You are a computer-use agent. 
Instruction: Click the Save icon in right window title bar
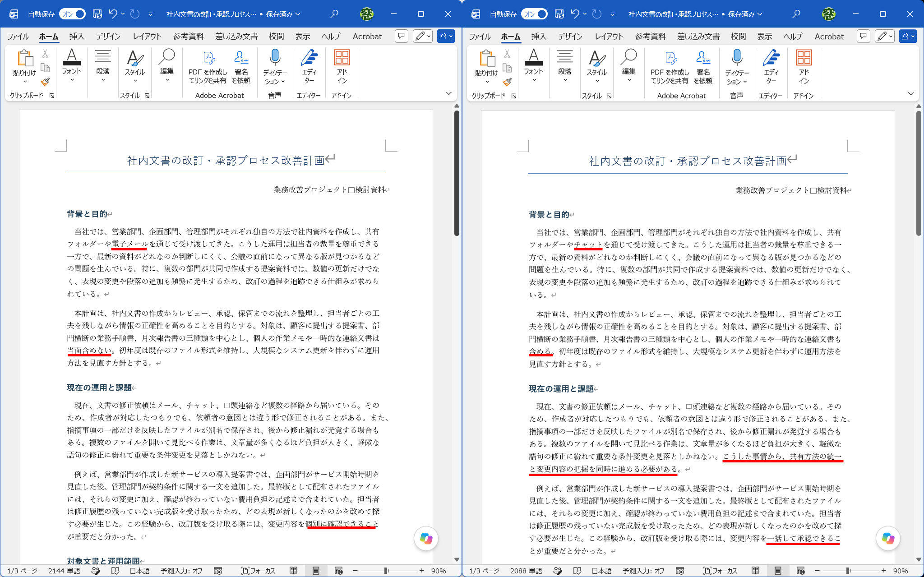pyautogui.click(x=559, y=14)
